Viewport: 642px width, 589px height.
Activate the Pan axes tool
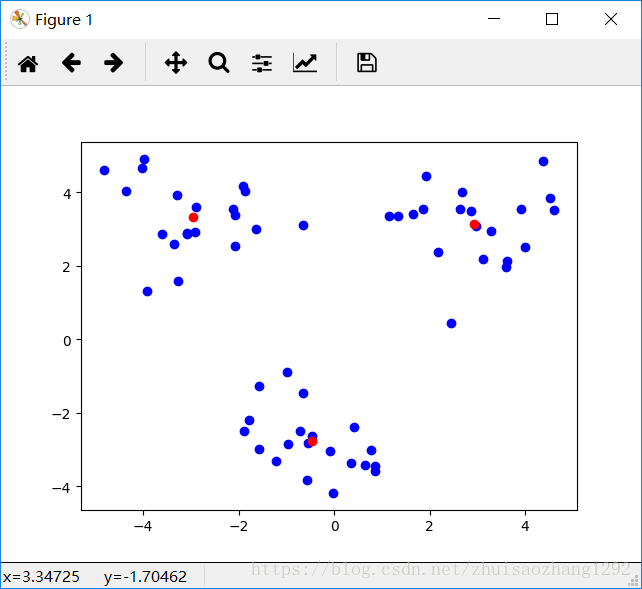[x=176, y=63]
